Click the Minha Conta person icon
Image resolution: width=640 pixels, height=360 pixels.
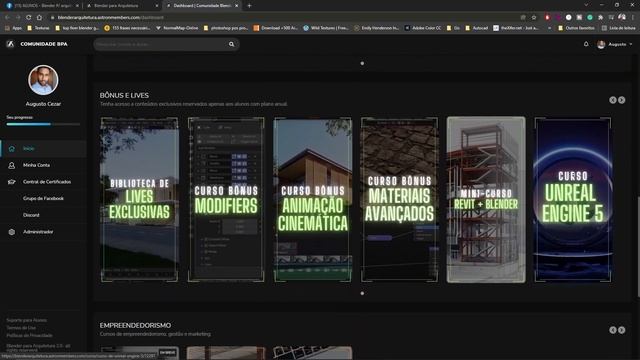(x=11, y=165)
